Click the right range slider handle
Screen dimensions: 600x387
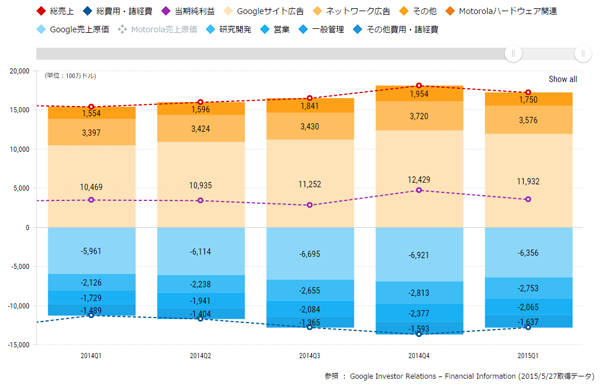tap(583, 54)
